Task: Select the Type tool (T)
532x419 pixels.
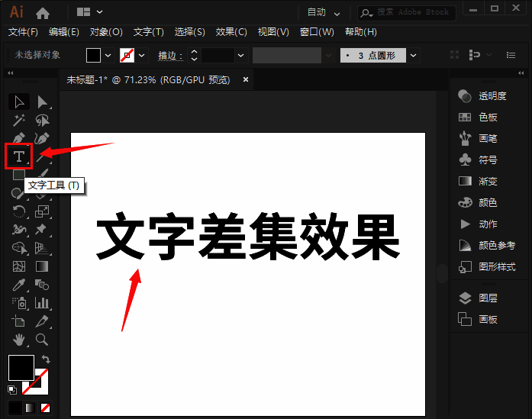Action: coord(18,156)
